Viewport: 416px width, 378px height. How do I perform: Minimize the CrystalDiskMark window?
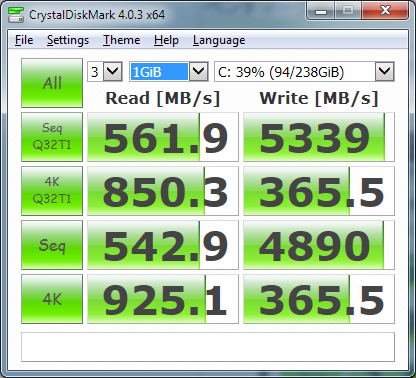tap(321, 12)
